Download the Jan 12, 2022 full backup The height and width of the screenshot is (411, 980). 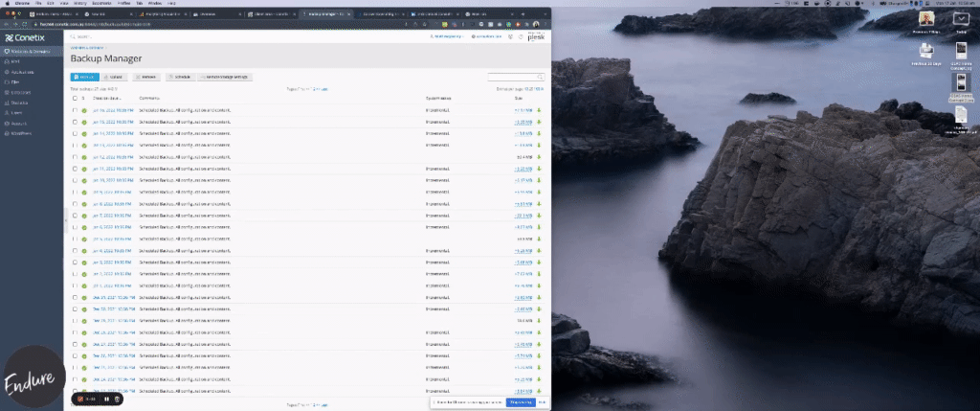(539, 157)
